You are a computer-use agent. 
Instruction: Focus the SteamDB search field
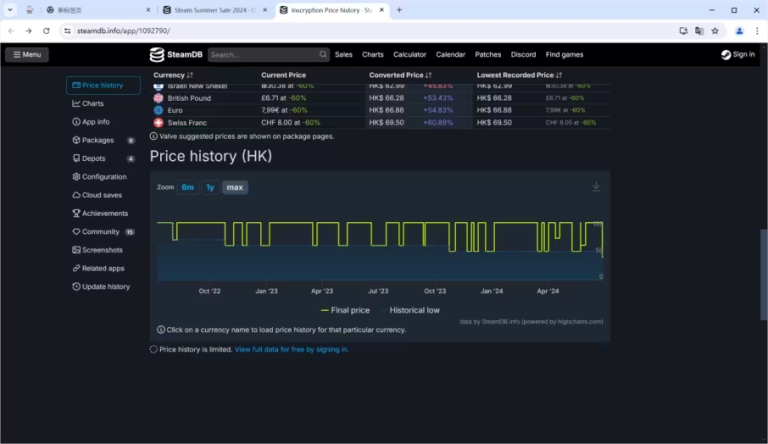265,54
